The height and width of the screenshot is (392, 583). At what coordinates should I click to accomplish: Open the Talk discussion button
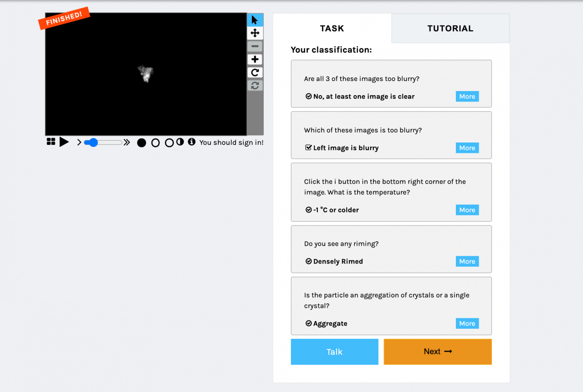pyautogui.click(x=334, y=351)
